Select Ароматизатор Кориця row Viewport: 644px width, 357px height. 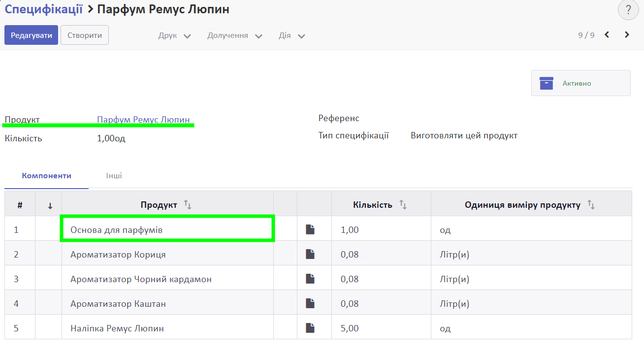click(x=318, y=254)
